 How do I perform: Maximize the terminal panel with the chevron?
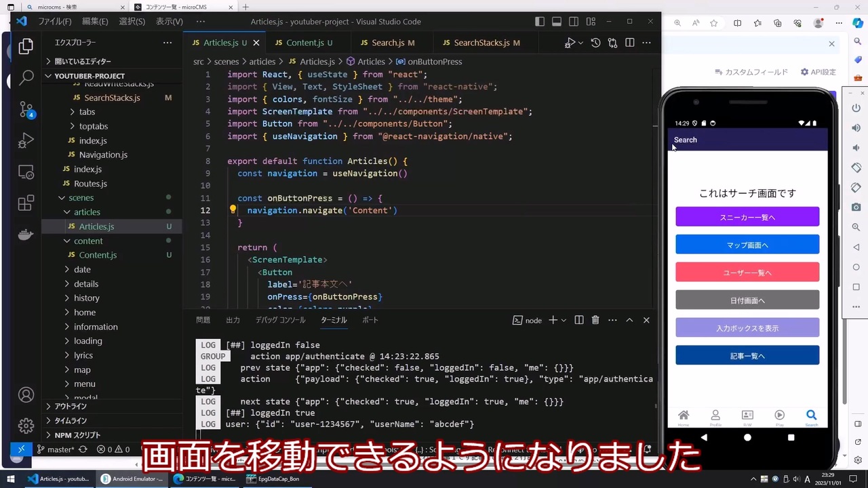(x=629, y=320)
